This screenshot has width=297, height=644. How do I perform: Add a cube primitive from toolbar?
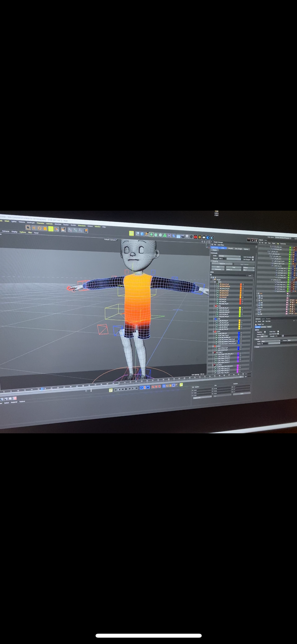click(142, 234)
